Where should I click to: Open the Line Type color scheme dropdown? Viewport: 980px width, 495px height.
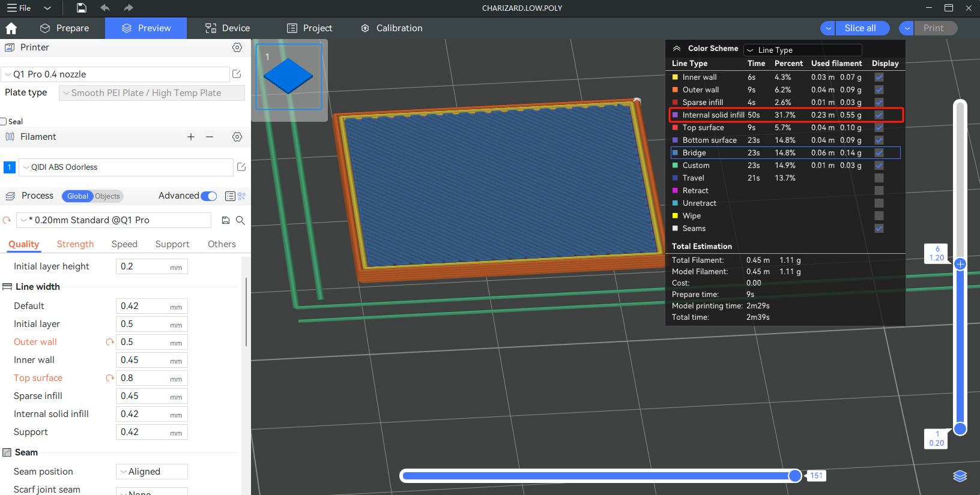[x=803, y=50]
